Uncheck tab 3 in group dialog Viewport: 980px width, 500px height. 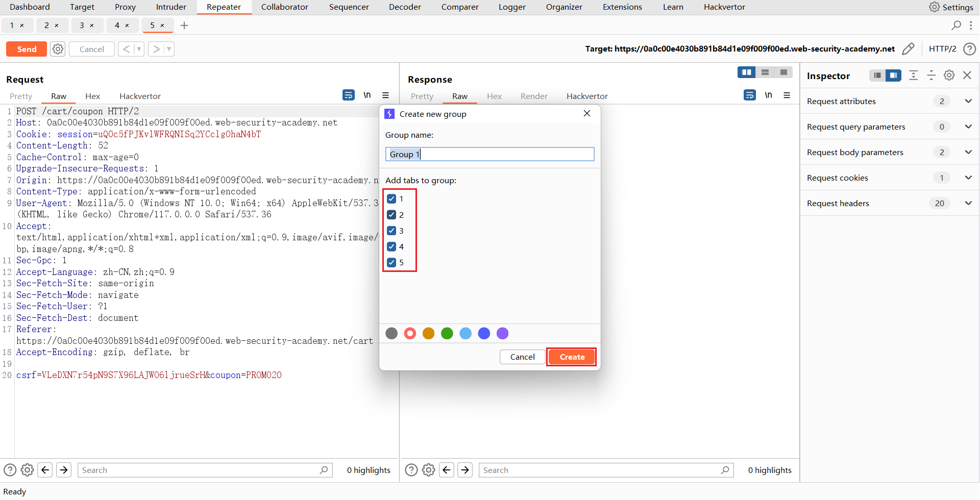391,231
